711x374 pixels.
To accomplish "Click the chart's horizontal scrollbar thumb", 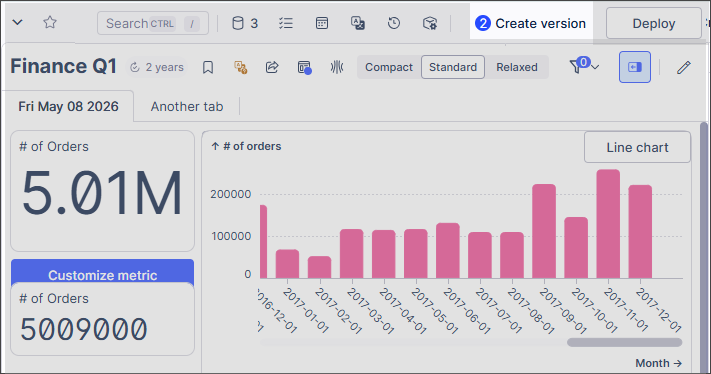I will pos(624,343).
